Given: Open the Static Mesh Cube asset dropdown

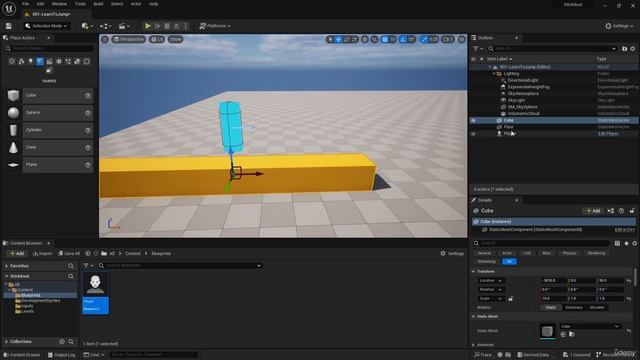Looking at the screenshot, I should (590, 326).
